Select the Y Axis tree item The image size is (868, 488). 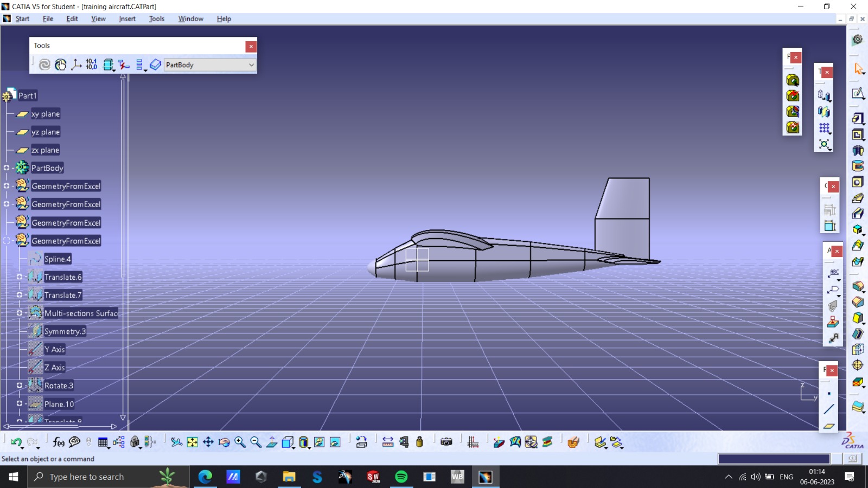(x=54, y=349)
